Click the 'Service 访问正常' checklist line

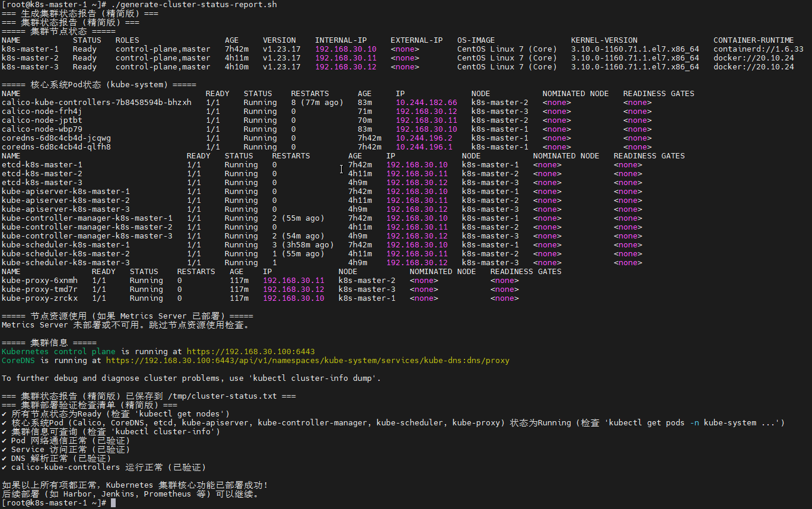[66, 450]
